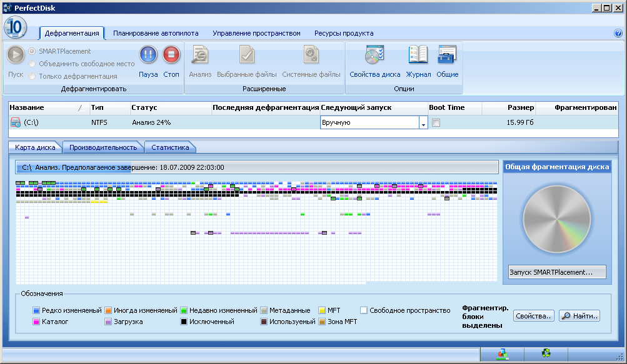Screen dimensions: 627x364
Task: Open Управление пространством tab
Action: tap(256, 33)
